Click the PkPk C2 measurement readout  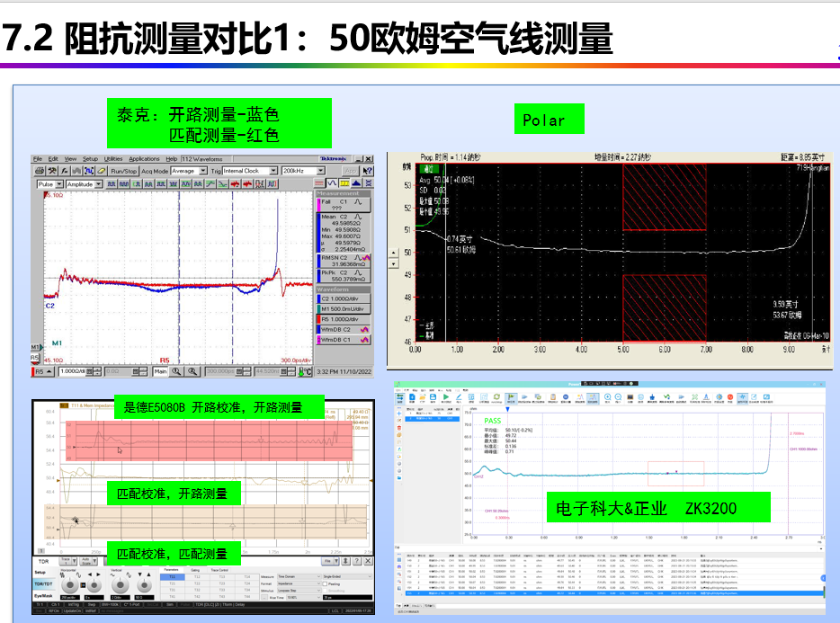point(343,275)
